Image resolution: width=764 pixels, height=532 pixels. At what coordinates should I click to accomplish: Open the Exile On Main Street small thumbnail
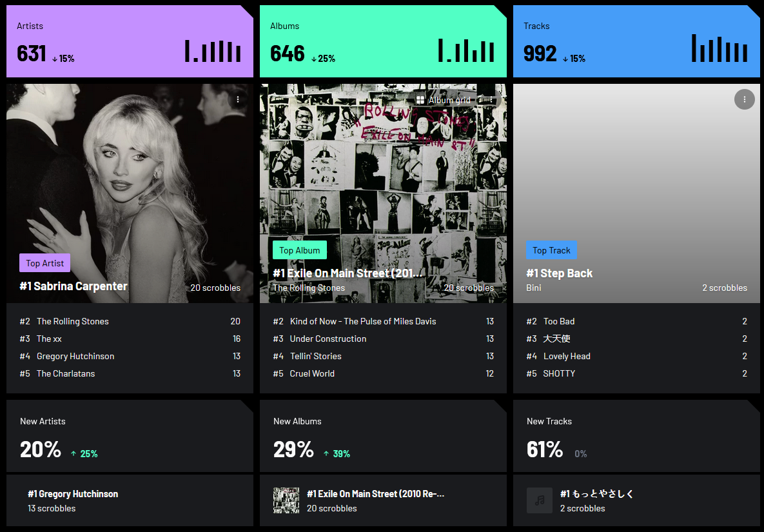pyautogui.click(x=286, y=500)
